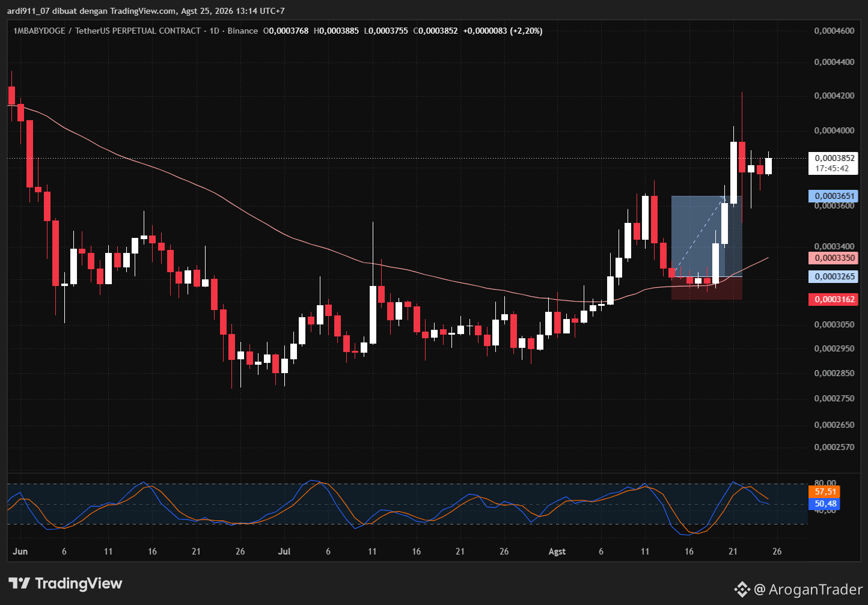Click the high value H0,0003885
The image size is (868, 605).
coord(336,31)
